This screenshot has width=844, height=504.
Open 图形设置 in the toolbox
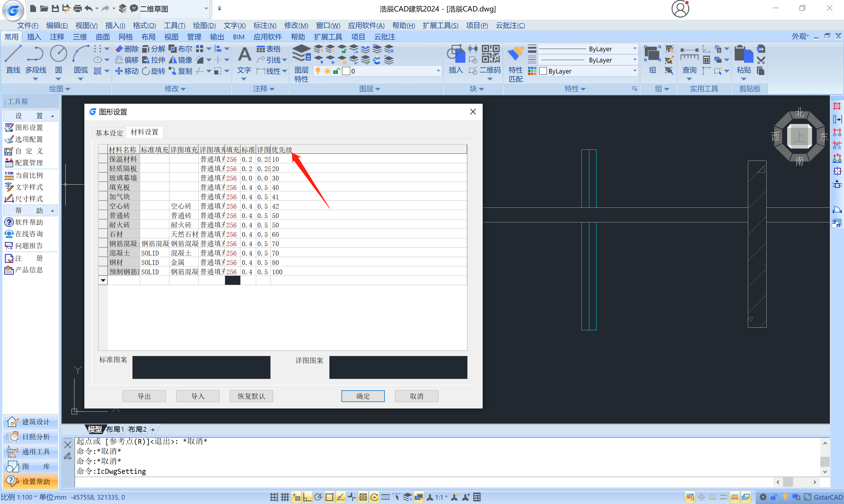(x=29, y=127)
